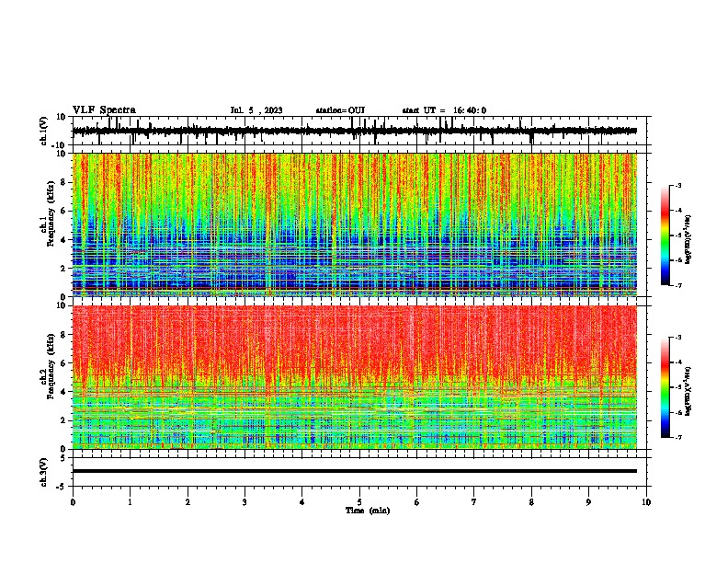Click the "-7" tick on ch.2 colorbar
This screenshot has height=563, width=728.
[x=677, y=437]
